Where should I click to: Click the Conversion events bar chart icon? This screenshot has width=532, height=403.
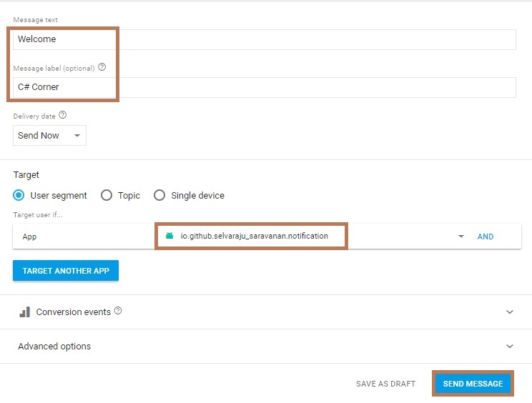[24, 312]
